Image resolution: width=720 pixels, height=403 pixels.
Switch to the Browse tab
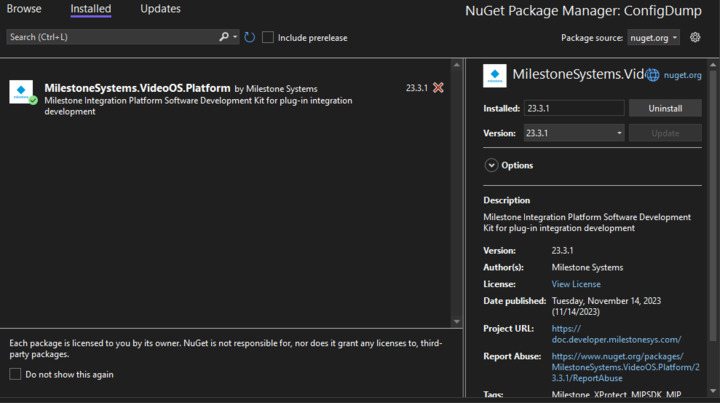pos(24,9)
